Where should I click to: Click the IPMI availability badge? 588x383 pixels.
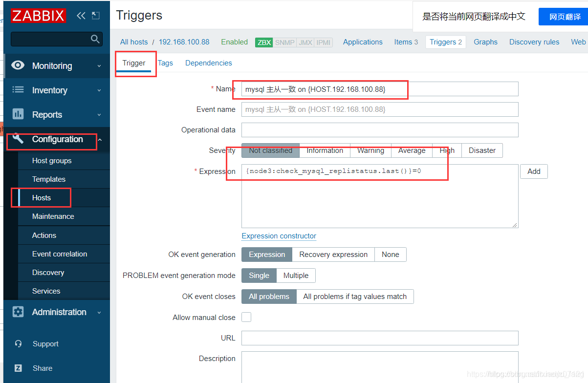tap(324, 42)
